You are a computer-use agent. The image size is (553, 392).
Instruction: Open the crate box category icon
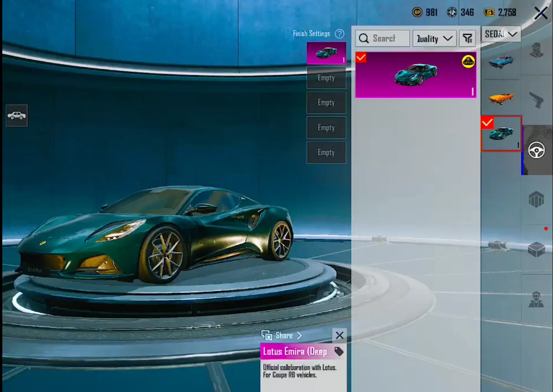(x=536, y=249)
